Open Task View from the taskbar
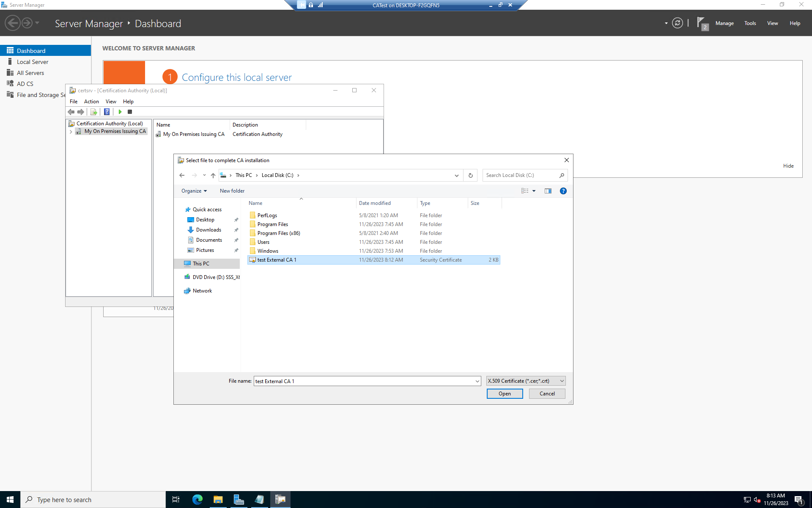The width and height of the screenshot is (812, 508). click(176, 500)
